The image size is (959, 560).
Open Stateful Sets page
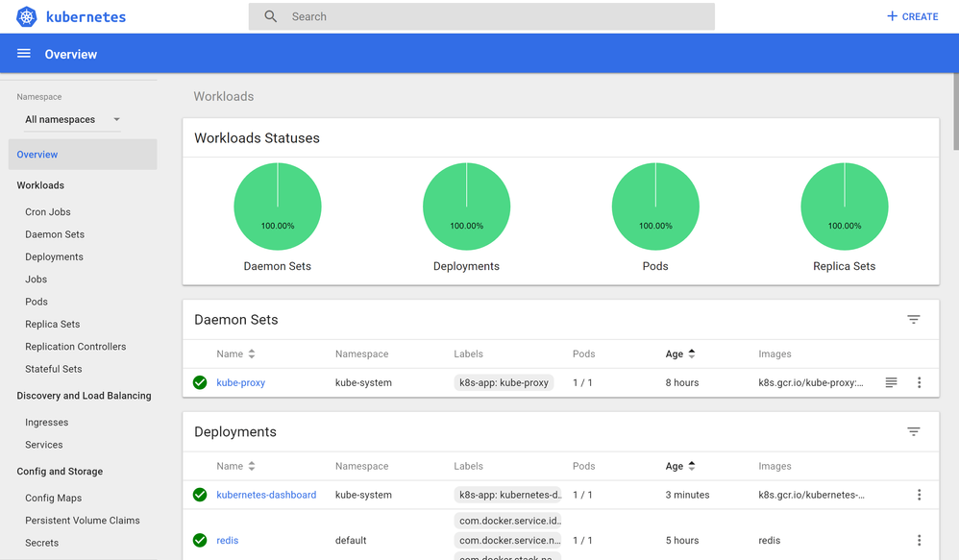(x=53, y=369)
